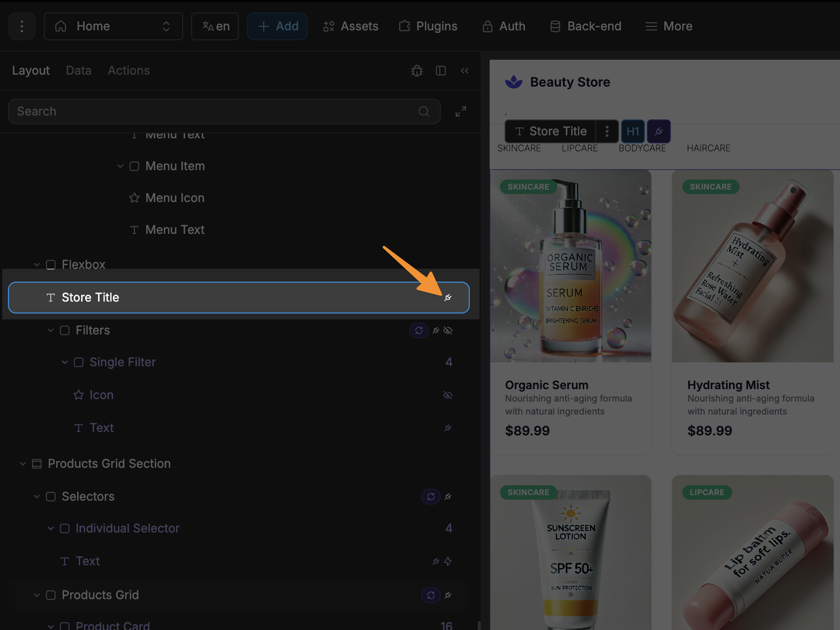Switch to the Data tab
The width and height of the screenshot is (840, 630).
click(79, 71)
